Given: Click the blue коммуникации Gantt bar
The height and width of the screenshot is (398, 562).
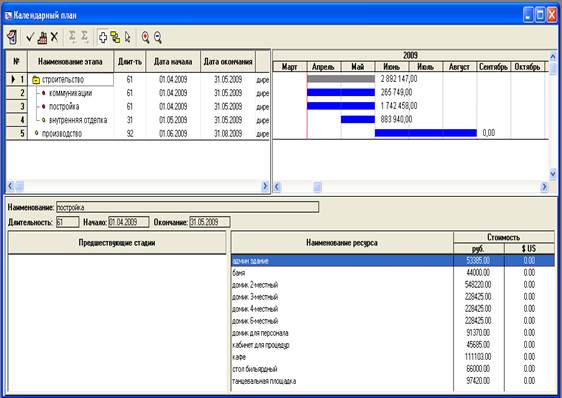Looking at the screenshot, I should [341, 93].
